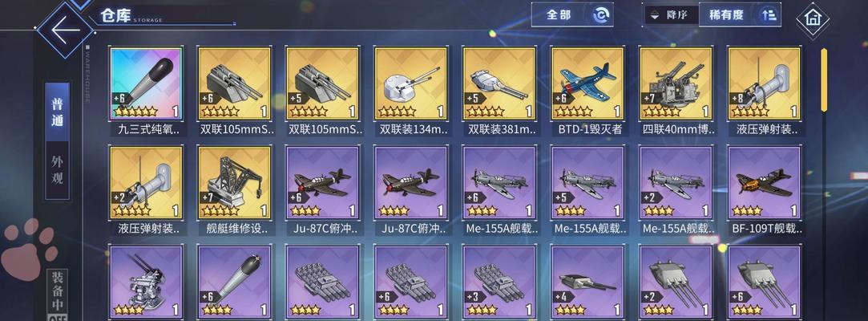Return to home via the house icon
The image size is (868, 321).
pos(813,18)
